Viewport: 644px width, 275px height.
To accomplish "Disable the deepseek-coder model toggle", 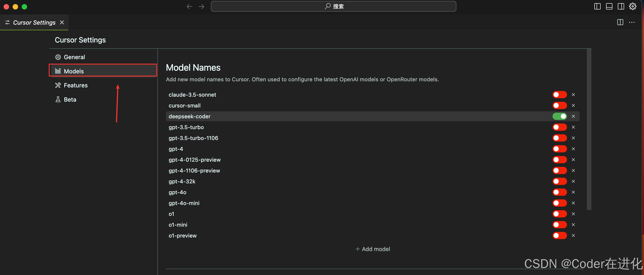I will coord(560,116).
